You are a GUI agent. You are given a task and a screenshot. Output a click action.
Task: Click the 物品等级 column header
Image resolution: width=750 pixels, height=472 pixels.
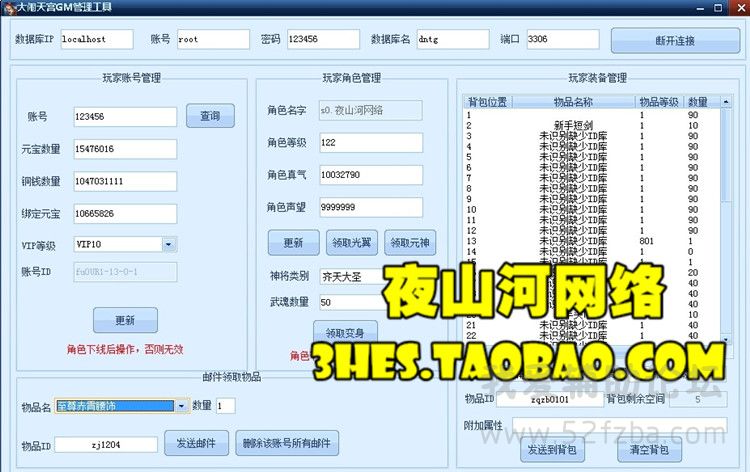659,102
